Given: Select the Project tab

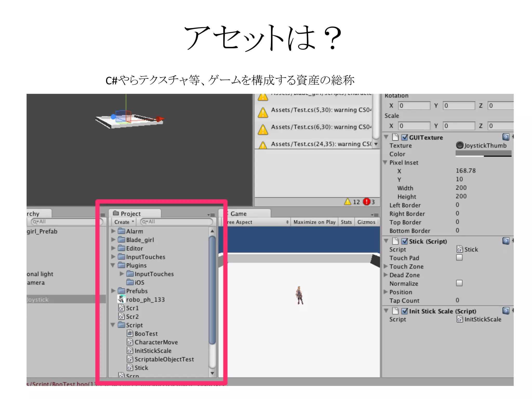Looking at the screenshot, I should pyautogui.click(x=130, y=214).
